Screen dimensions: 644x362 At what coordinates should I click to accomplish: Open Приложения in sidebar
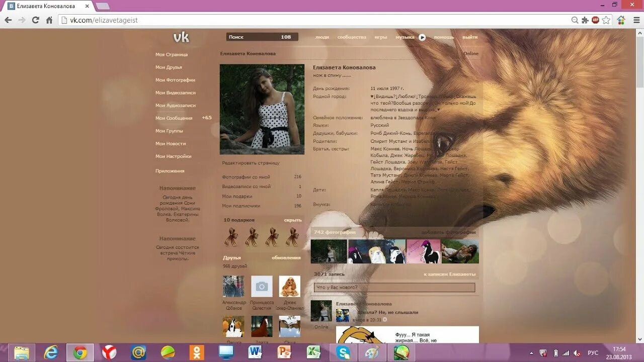170,171
